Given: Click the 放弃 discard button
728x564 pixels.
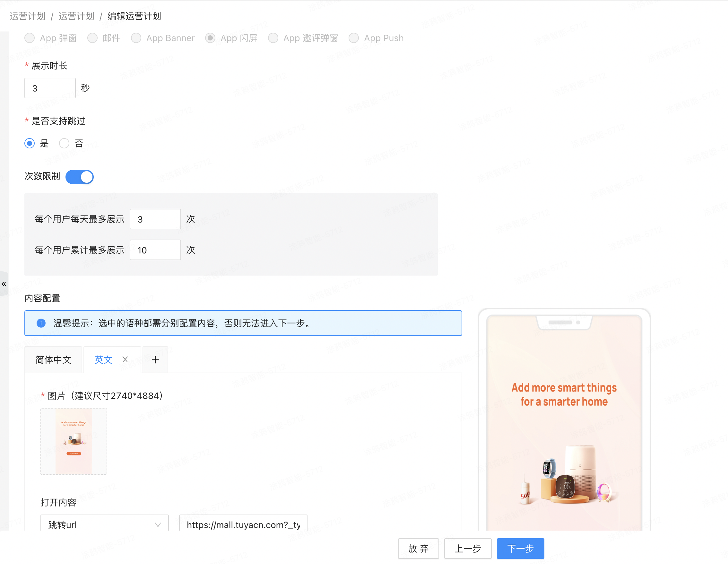Looking at the screenshot, I should coord(418,547).
